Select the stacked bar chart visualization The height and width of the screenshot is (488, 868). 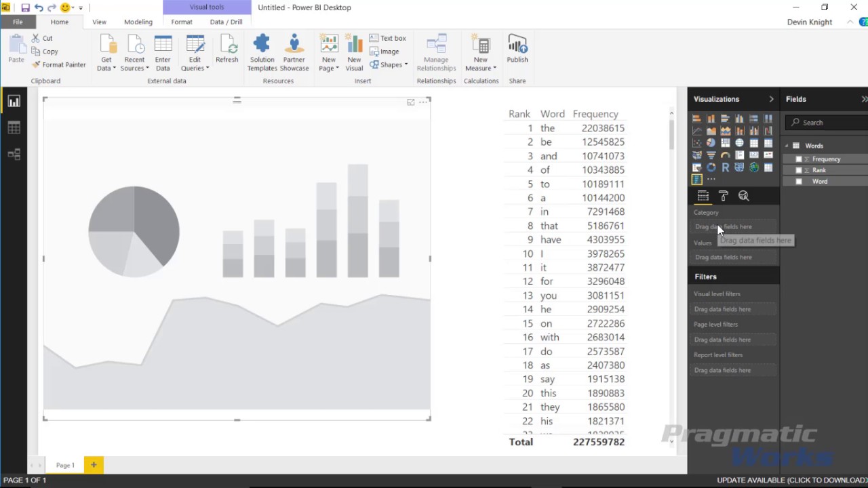tap(696, 119)
